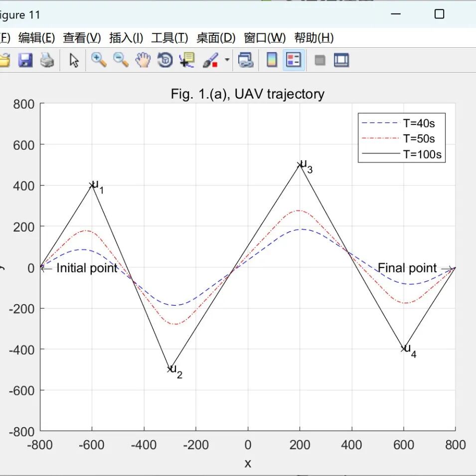The width and height of the screenshot is (476, 476).
Task: Activate the Zoom In magnifier tool
Action: point(99,60)
